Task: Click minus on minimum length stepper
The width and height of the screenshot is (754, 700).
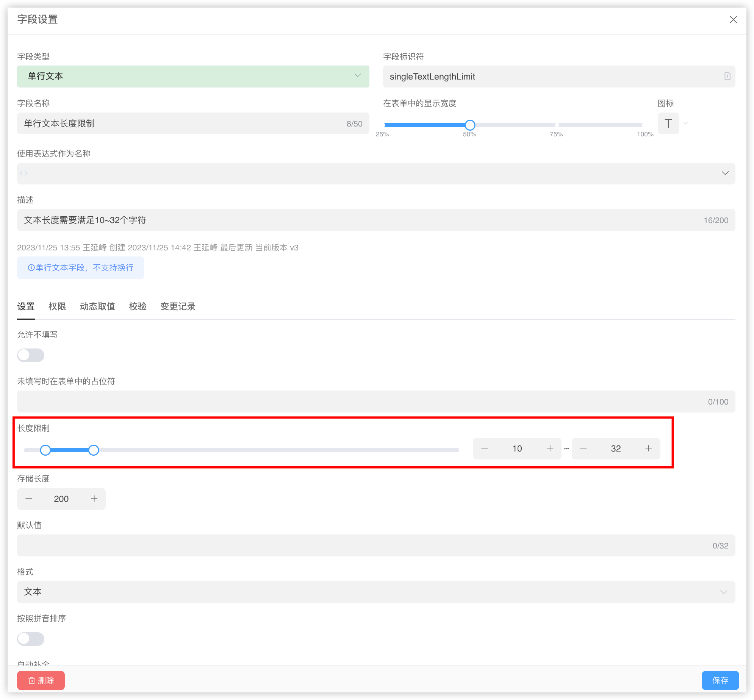Action: [484, 448]
